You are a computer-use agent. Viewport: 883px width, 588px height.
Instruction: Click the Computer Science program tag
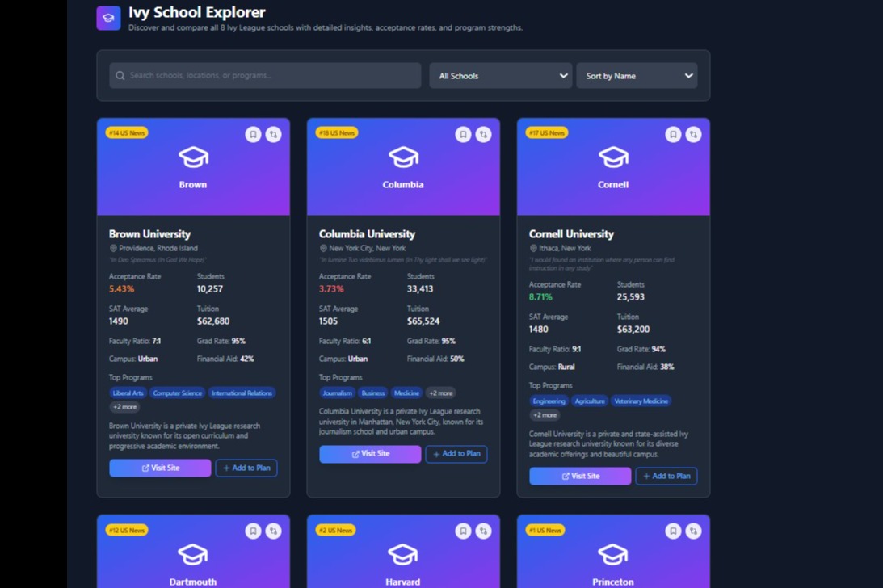[x=178, y=393]
